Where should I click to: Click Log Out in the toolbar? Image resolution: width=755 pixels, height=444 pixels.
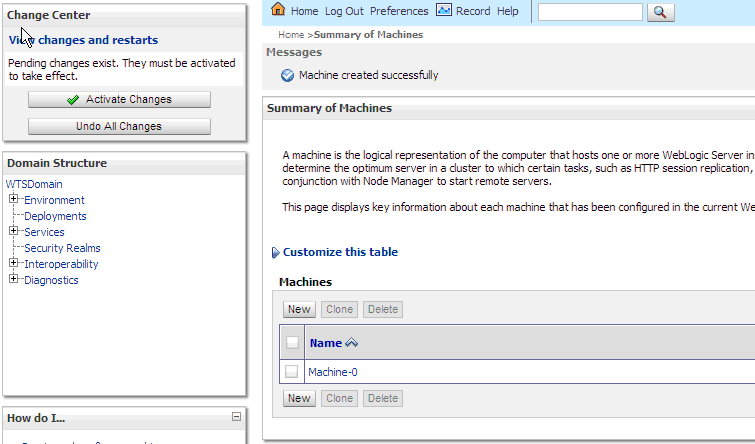click(x=344, y=11)
